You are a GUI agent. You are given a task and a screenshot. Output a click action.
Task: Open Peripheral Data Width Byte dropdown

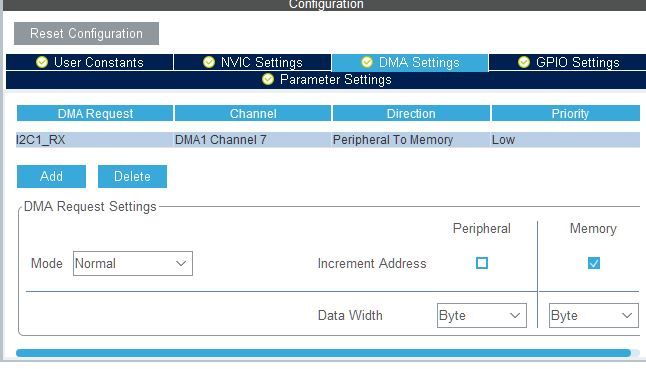click(482, 315)
